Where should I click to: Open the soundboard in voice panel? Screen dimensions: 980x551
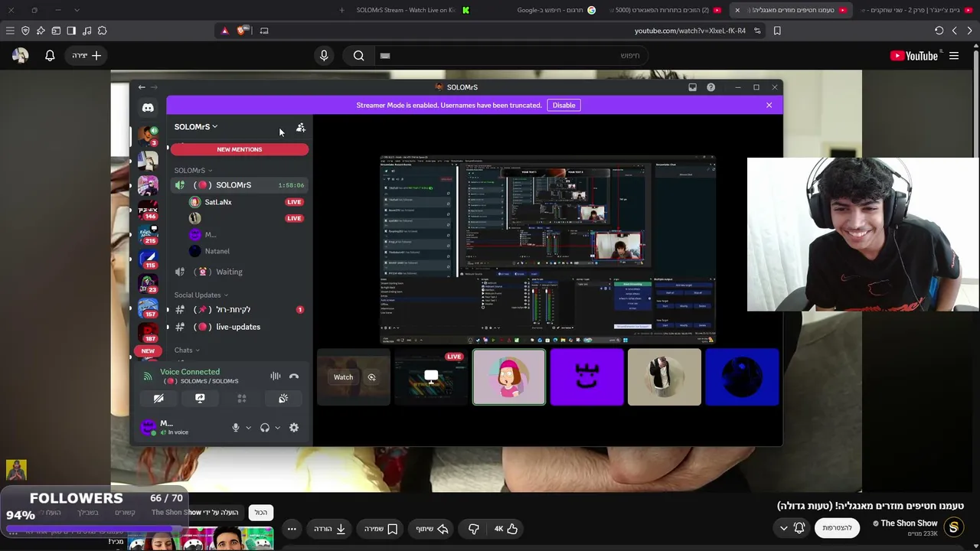tap(283, 398)
